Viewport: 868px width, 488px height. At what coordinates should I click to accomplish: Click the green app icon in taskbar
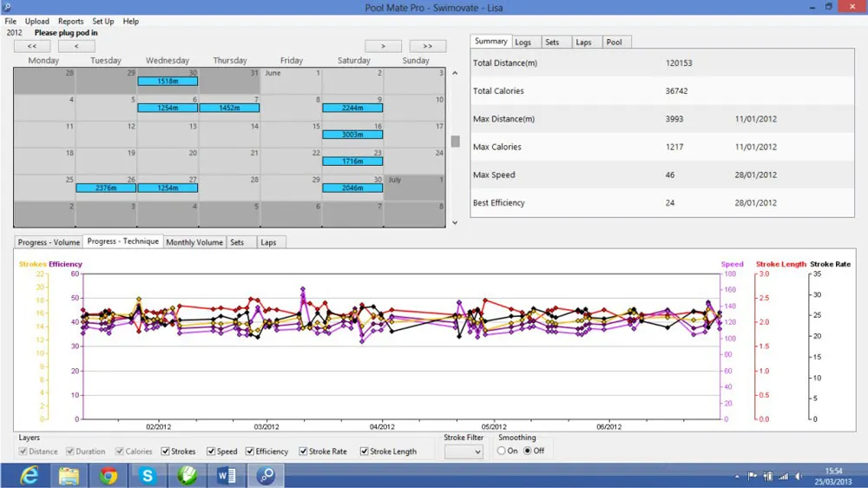(x=187, y=475)
